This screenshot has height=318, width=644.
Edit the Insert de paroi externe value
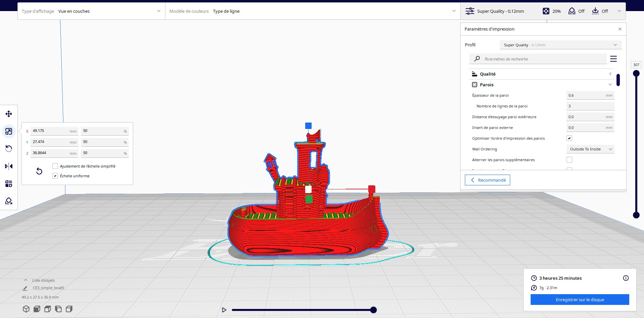coord(590,128)
